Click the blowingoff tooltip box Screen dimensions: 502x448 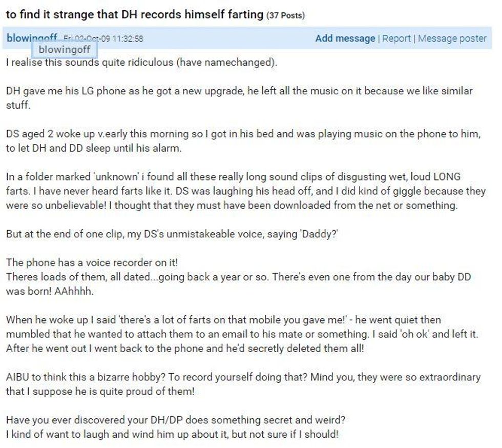pos(65,50)
